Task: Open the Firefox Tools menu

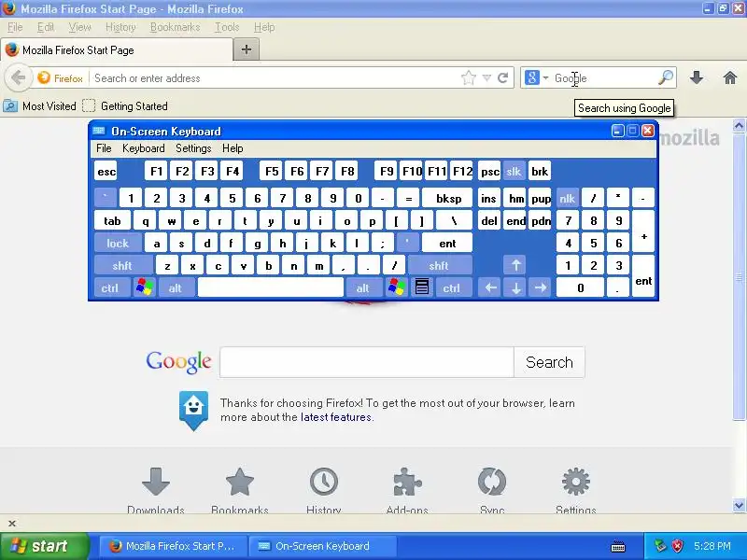Action: click(227, 27)
